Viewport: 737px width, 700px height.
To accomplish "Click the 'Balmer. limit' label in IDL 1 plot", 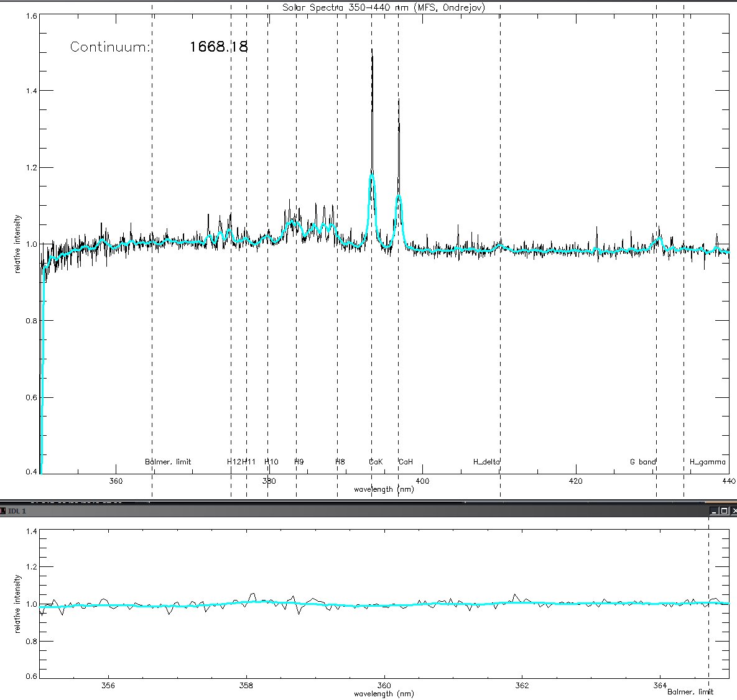I will click(x=690, y=692).
